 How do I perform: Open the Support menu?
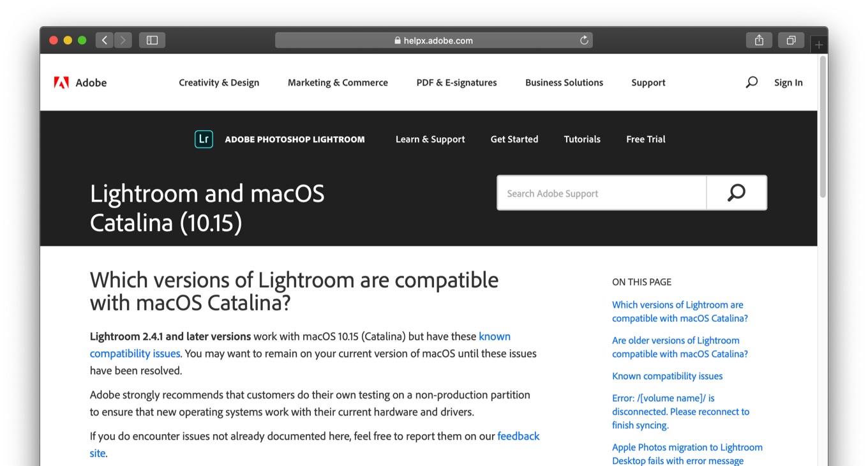click(x=648, y=82)
